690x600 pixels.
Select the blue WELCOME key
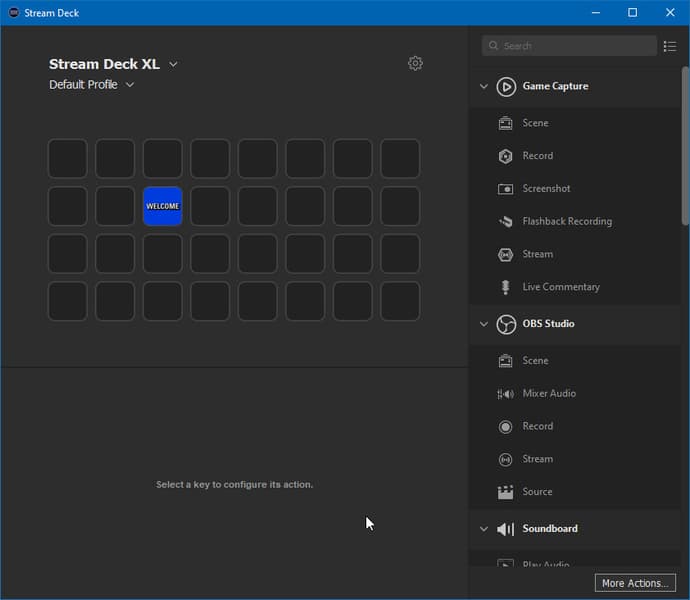point(163,206)
